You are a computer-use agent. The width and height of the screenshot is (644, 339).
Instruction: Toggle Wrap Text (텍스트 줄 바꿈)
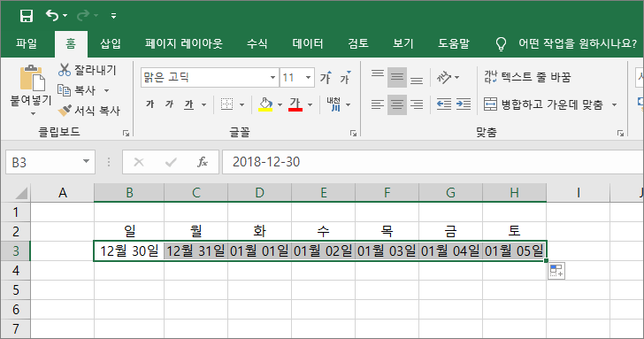point(527,77)
